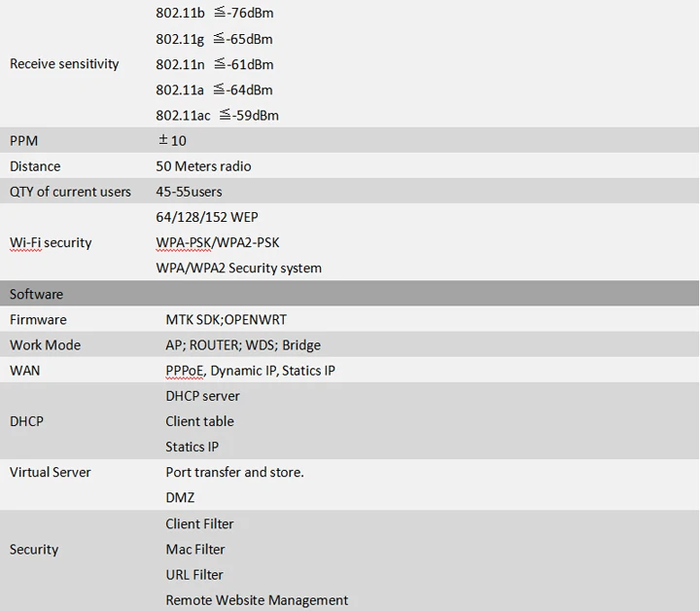This screenshot has width=700, height=611.
Task: Select the 802.11b -76dBm sensitivity line
Action: tap(214, 14)
